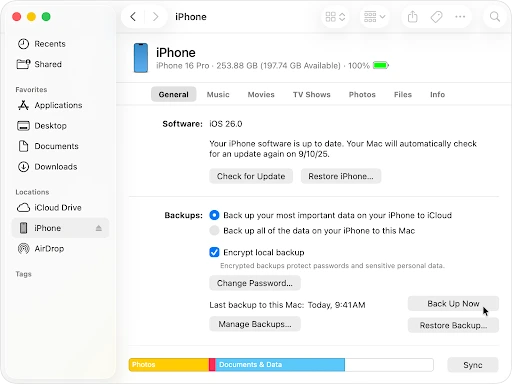
Task: Click the Tags toolbar icon
Action: pyautogui.click(x=436, y=17)
